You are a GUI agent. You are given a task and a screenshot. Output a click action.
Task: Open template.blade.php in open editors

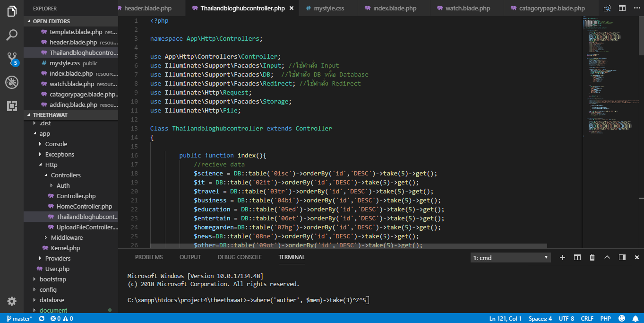(71, 32)
